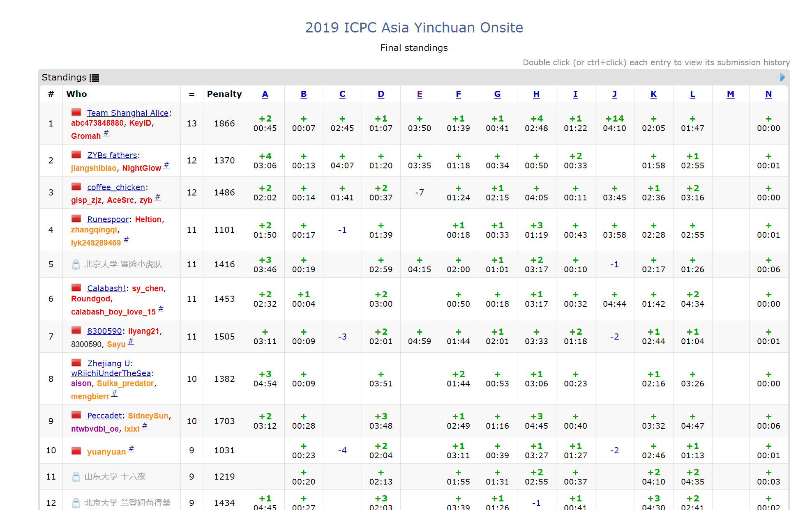Screen dimensions: 812x510
Task: Click the standings list icon
Action: click(95, 78)
